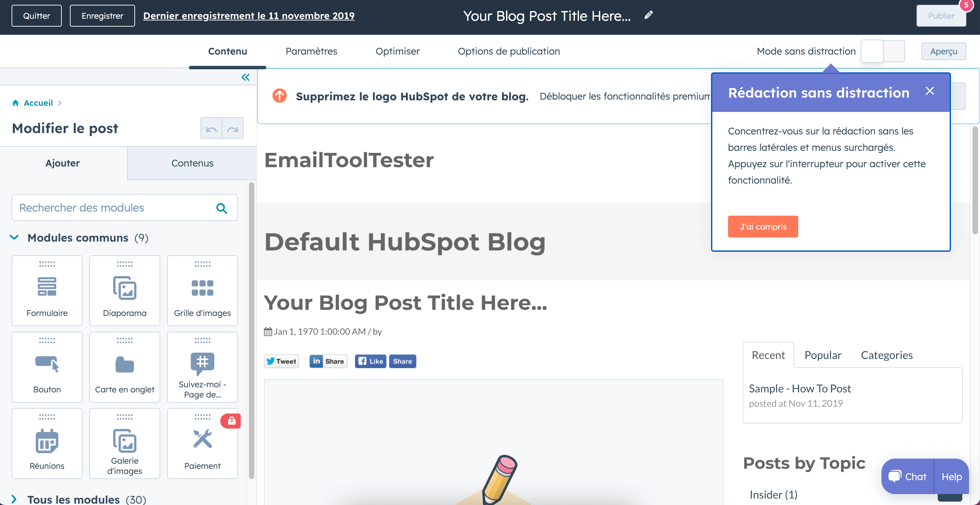This screenshot has height=505, width=980.
Task: Switch to Paramètres tab
Action: click(x=311, y=52)
